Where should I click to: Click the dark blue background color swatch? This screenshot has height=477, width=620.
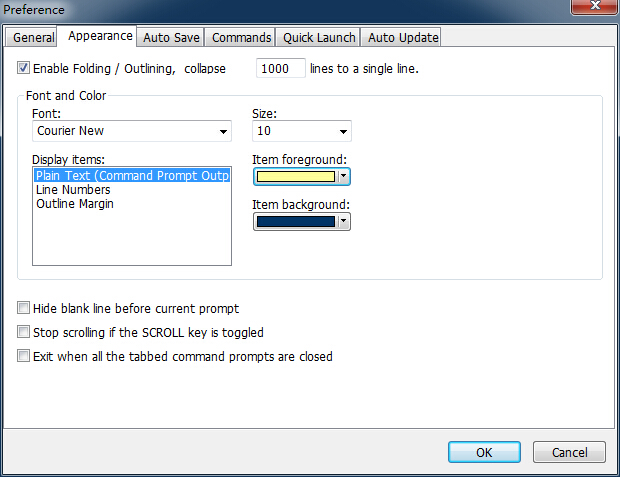pos(295,222)
